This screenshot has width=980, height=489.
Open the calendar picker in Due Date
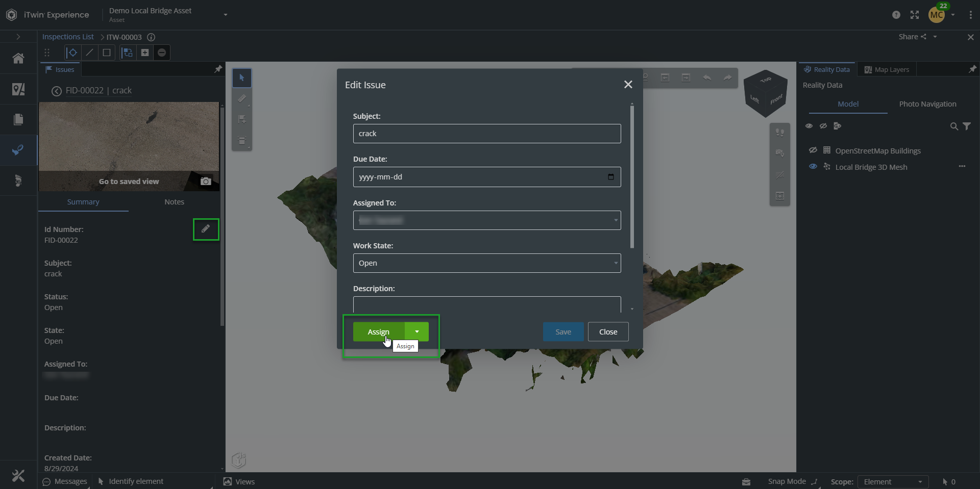610,177
